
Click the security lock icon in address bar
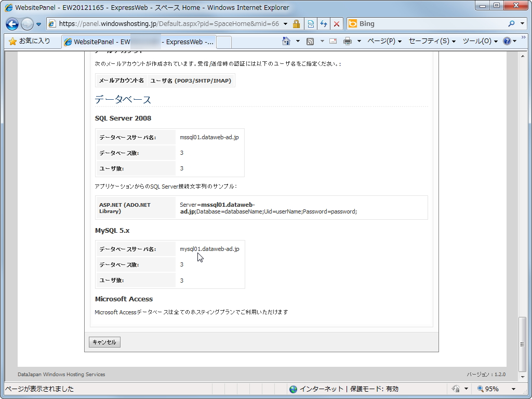(296, 24)
